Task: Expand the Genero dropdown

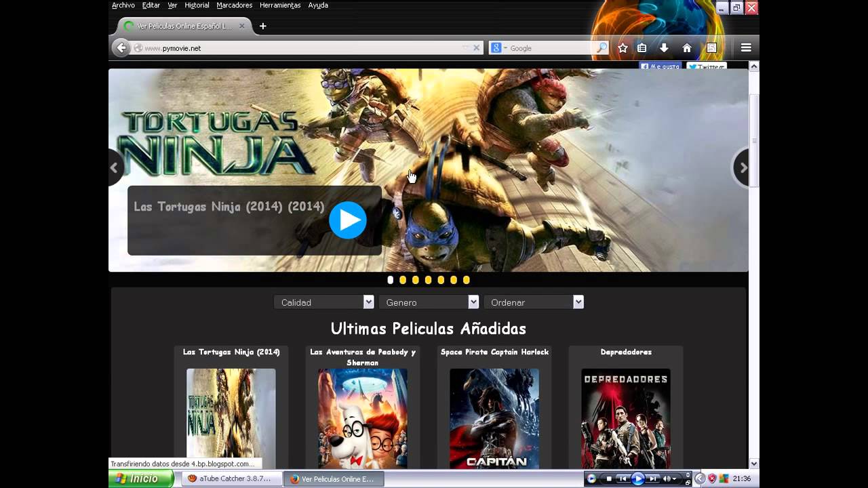Action: (429, 302)
